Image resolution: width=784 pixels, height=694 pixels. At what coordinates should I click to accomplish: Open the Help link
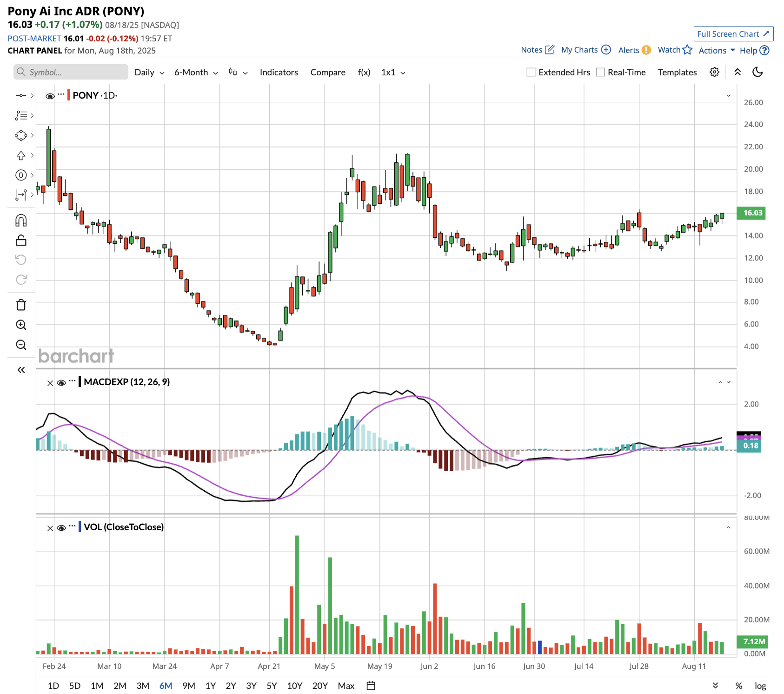(754, 50)
